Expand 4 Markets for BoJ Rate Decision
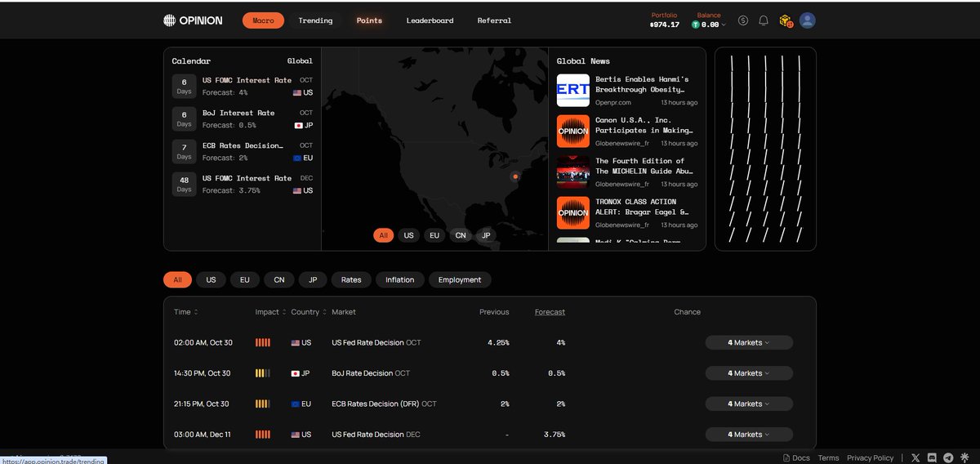This screenshot has height=464, width=980. 749,373
